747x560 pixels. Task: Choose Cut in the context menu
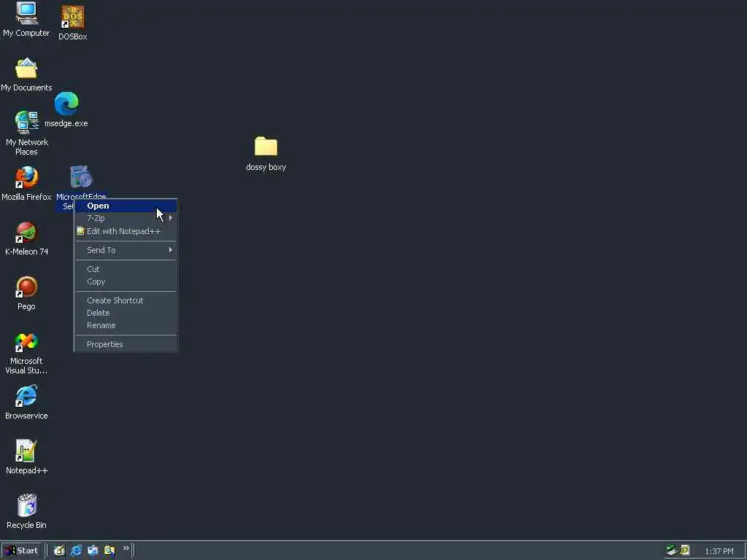[x=125, y=269]
